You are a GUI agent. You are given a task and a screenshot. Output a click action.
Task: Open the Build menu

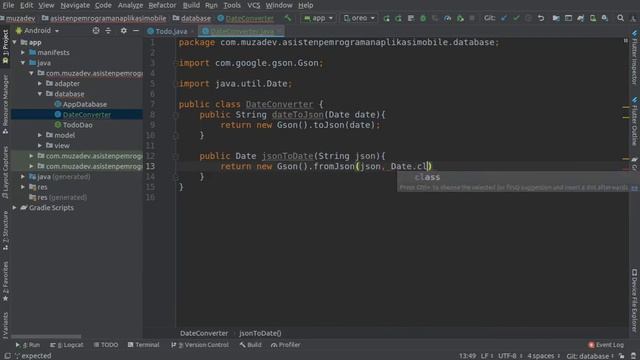pyautogui.click(x=191, y=5)
